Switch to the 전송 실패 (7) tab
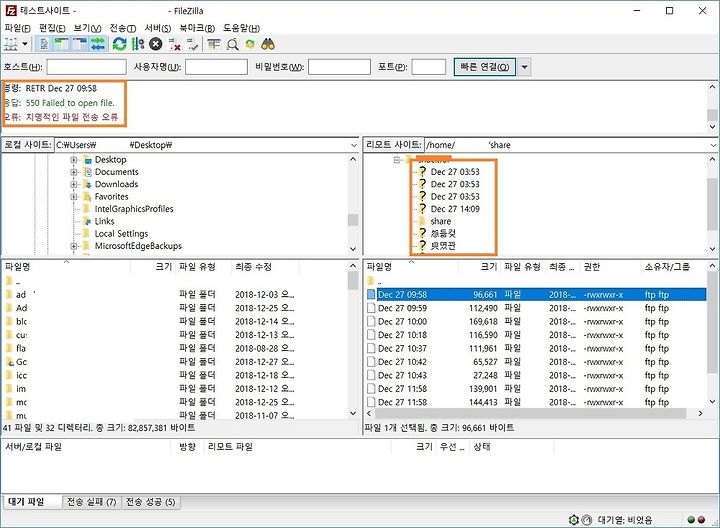The image size is (720, 528). coord(91,502)
